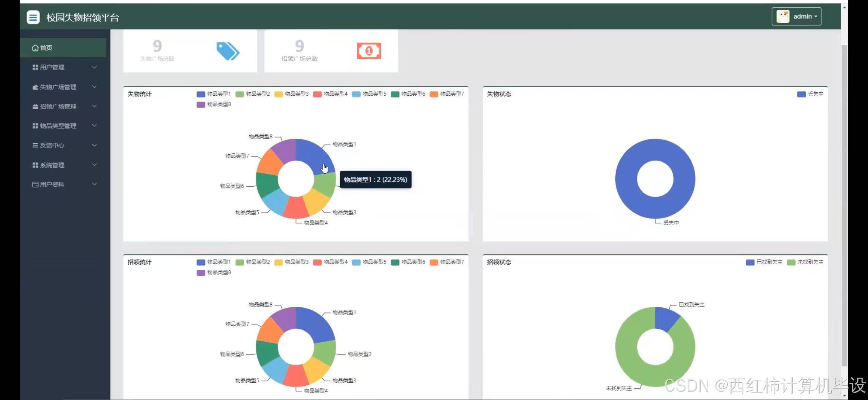Image resolution: width=868 pixels, height=400 pixels.
Task: Open the admin user dropdown
Action: coord(805,16)
